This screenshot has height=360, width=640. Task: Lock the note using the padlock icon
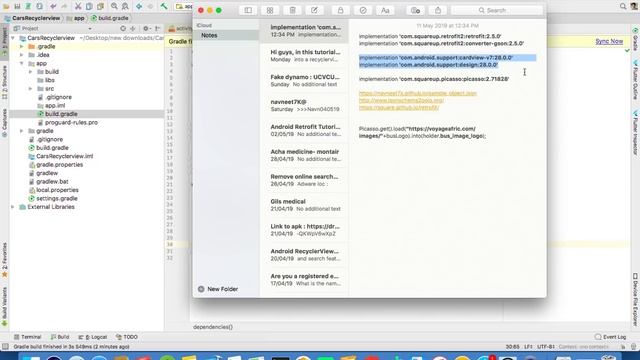(x=340, y=10)
